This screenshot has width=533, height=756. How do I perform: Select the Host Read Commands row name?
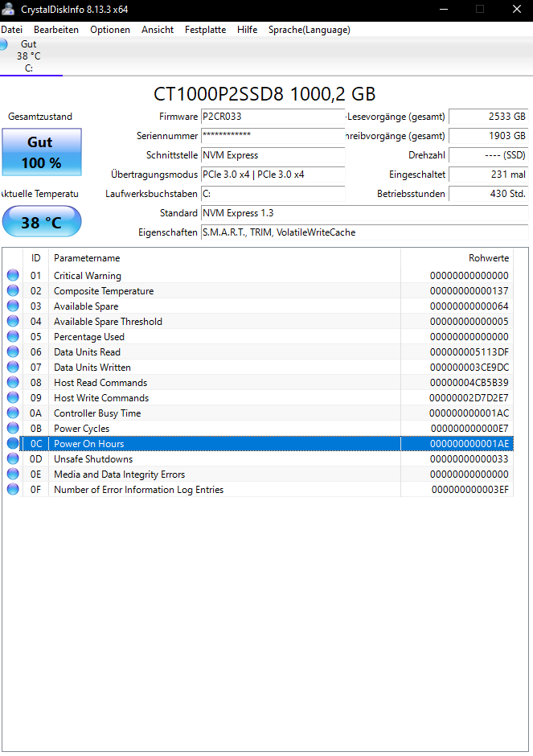(100, 383)
